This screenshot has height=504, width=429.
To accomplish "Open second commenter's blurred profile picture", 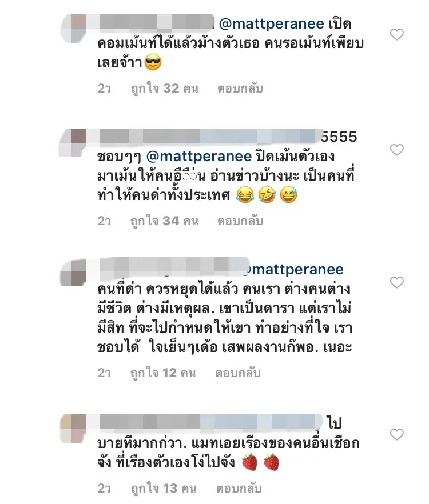I will (73, 143).
